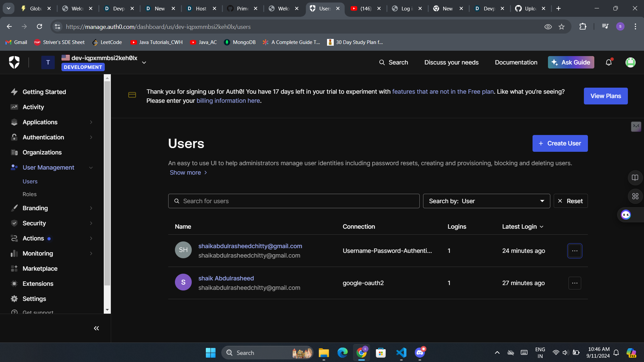Reset the user search filters
The width and height of the screenshot is (644, 362).
(570, 201)
